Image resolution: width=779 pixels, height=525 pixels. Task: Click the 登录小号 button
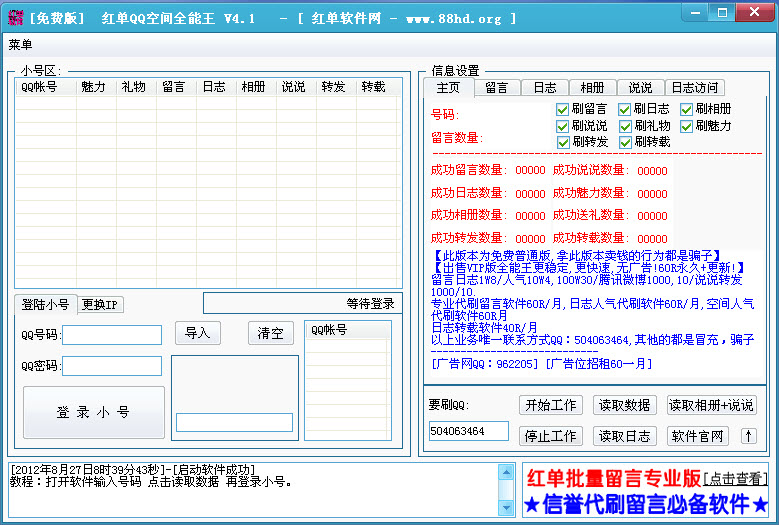pos(93,412)
